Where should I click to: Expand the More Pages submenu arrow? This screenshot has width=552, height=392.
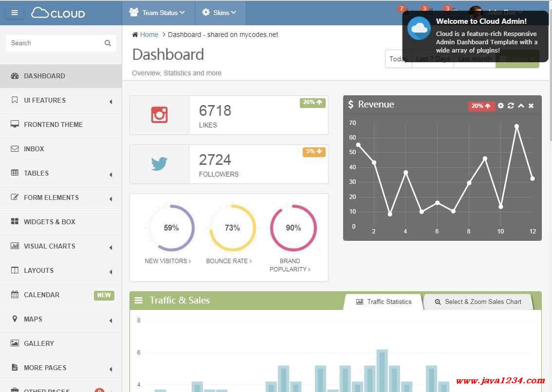pyautogui.click(x=111, y=369)
